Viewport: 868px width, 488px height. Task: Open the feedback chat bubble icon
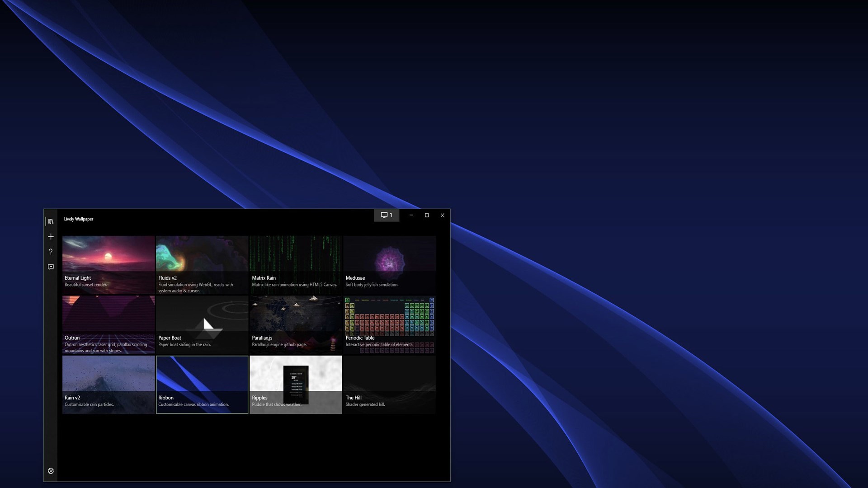[x=51, y=267]
